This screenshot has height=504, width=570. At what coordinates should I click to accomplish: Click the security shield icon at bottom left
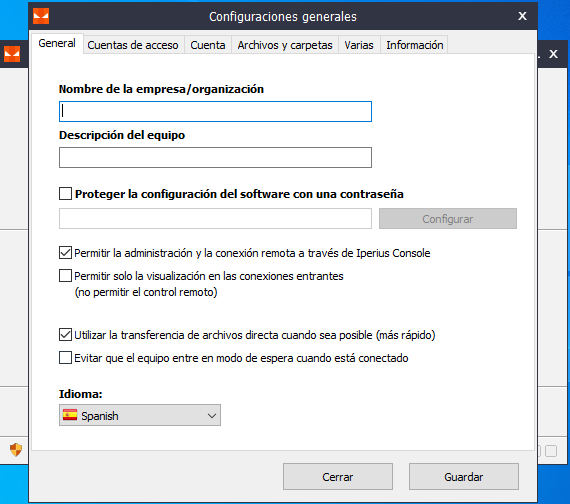tap(16, 450)
